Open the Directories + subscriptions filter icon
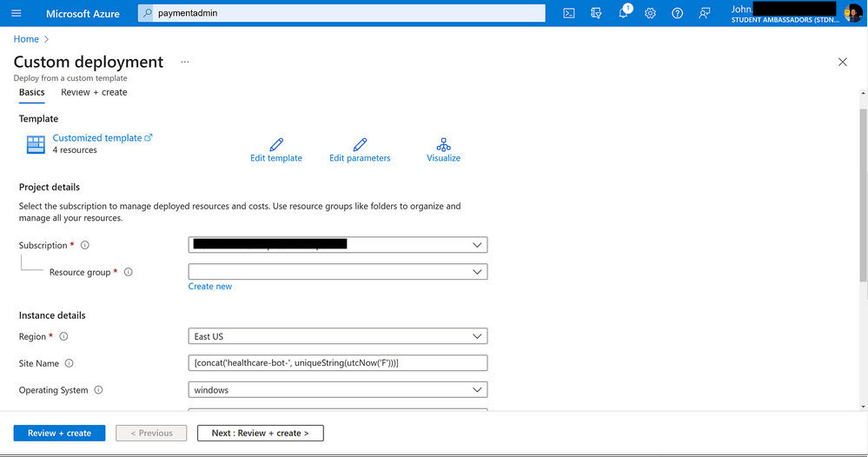This screenshot has width=868, height=457. [x=596, y=13]
